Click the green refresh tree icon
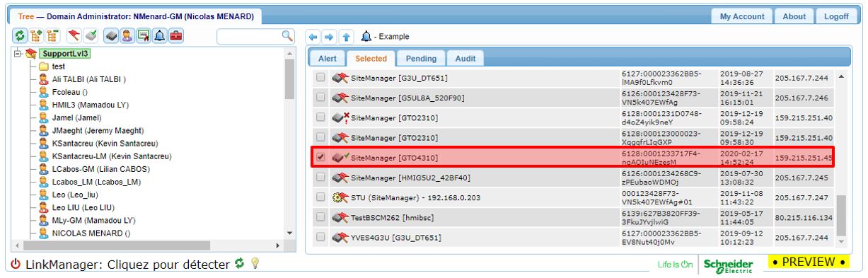Screen dimensions: 868x278 click(20, 35)
